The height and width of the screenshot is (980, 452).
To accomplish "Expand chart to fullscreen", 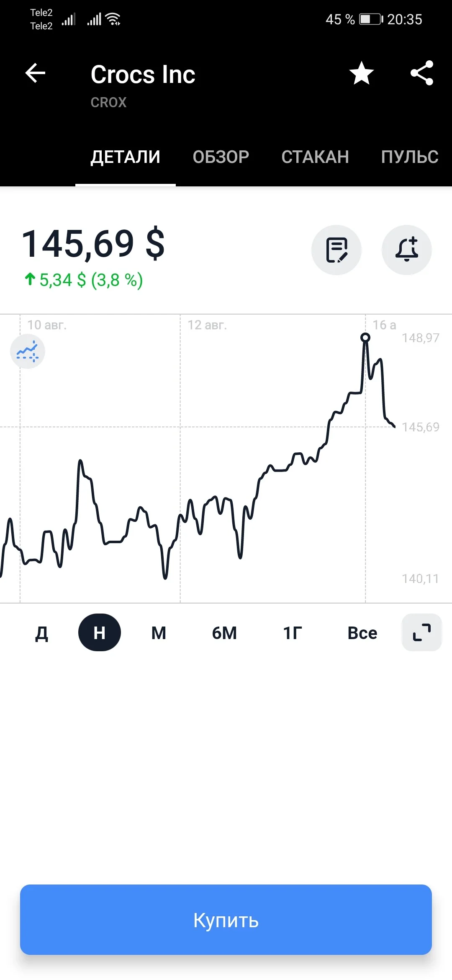I will [422, 632].
